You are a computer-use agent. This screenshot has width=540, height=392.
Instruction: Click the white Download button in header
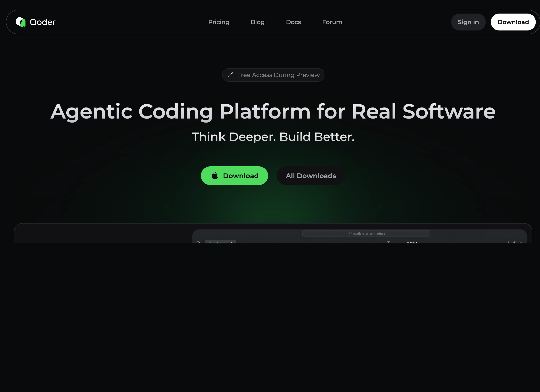point(513,22)
